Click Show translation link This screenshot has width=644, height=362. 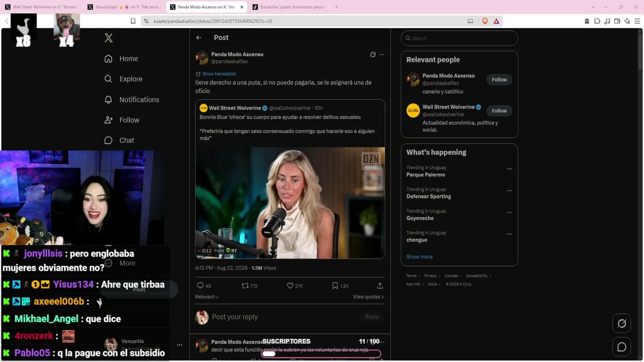coord(219,74)
